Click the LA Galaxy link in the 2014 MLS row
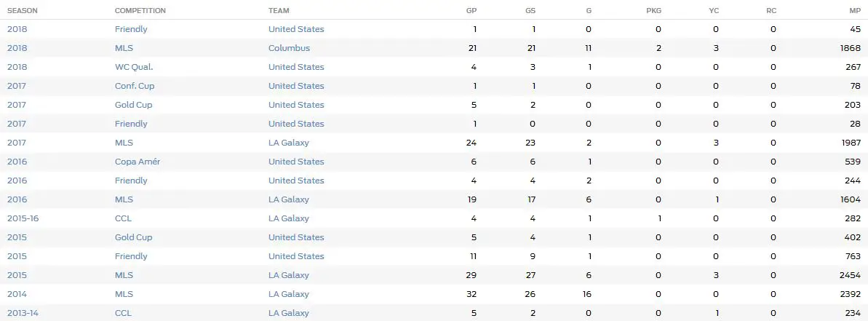This screenshot has height=321, width=868. 288,295
